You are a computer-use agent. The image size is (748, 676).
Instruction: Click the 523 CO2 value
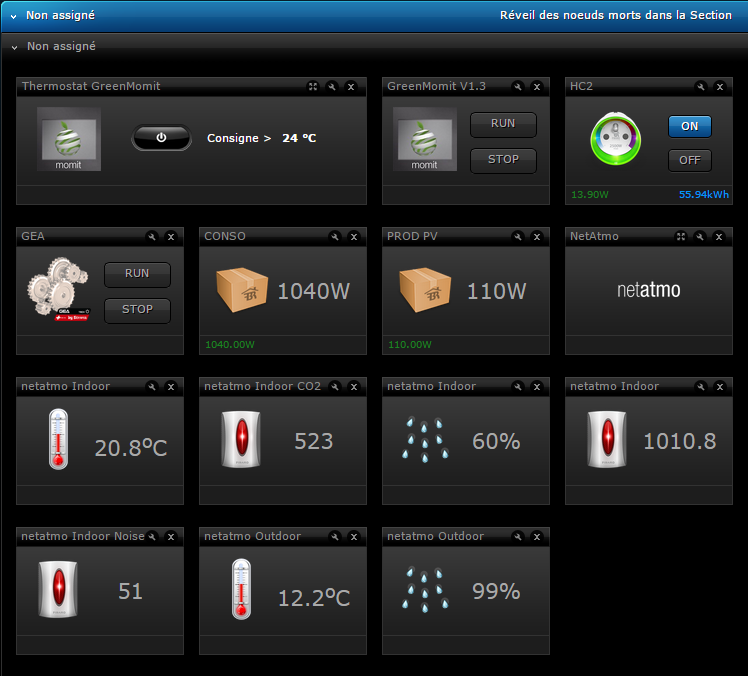[313, 441]
